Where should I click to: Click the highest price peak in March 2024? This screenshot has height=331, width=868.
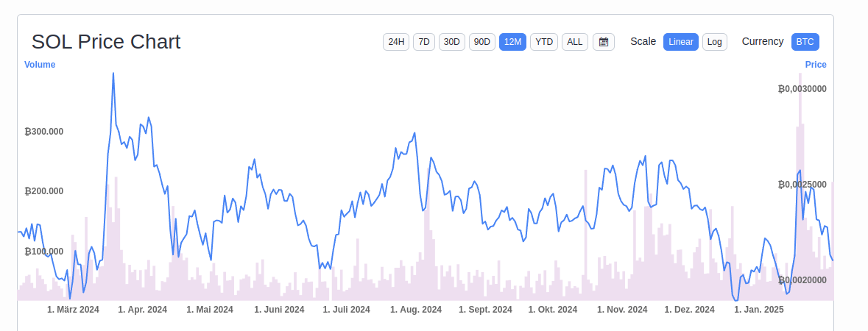coord(113,73)
